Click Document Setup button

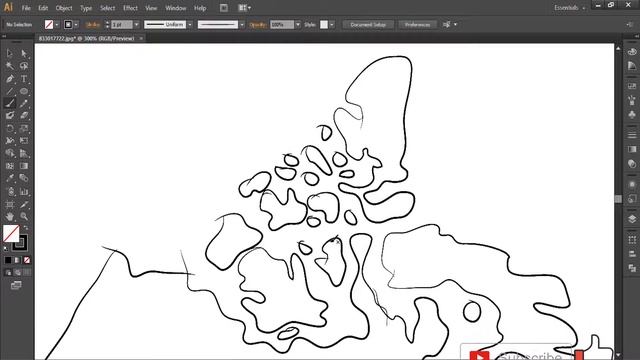coord(368,25)
